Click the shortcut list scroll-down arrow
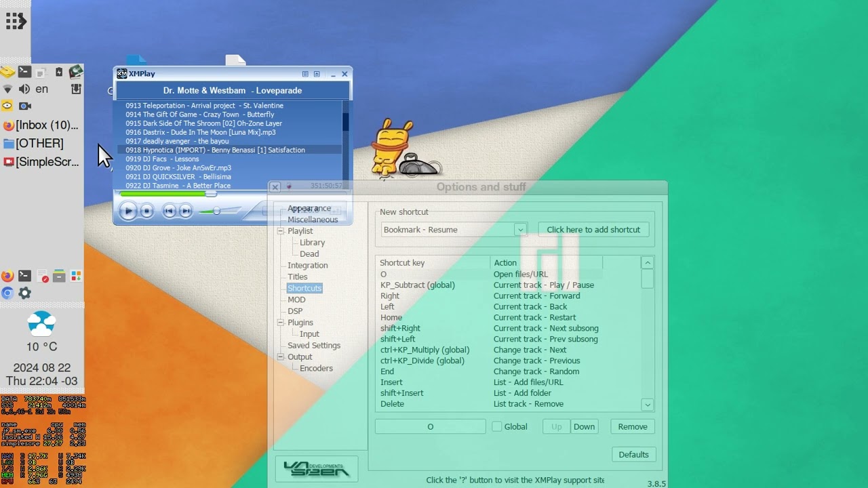Image resolution: width=868 pixels, height=488 pixels. point(648,405)
